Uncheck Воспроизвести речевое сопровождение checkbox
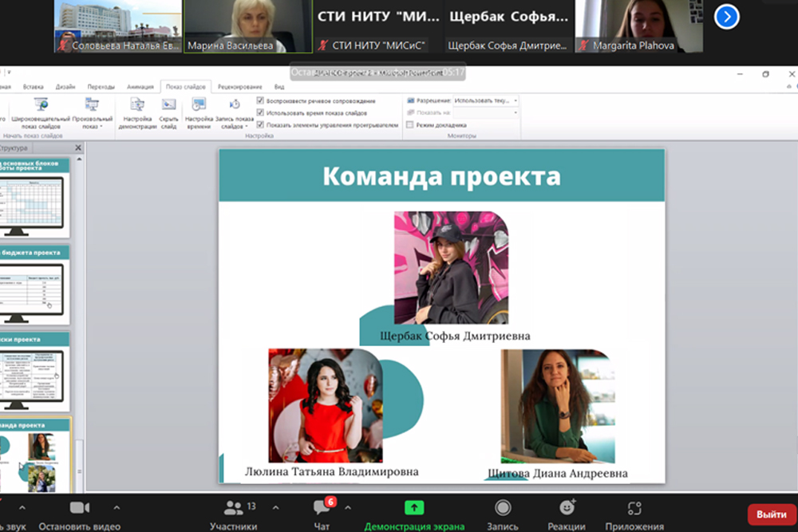798x532 pixels. pos(261,101)
